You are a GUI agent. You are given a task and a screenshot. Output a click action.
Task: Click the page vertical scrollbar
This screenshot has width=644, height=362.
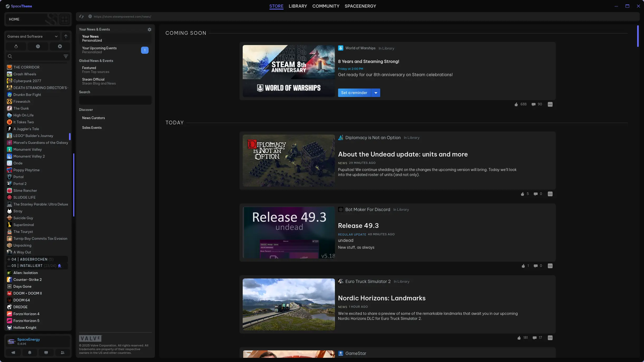point(638,36)
